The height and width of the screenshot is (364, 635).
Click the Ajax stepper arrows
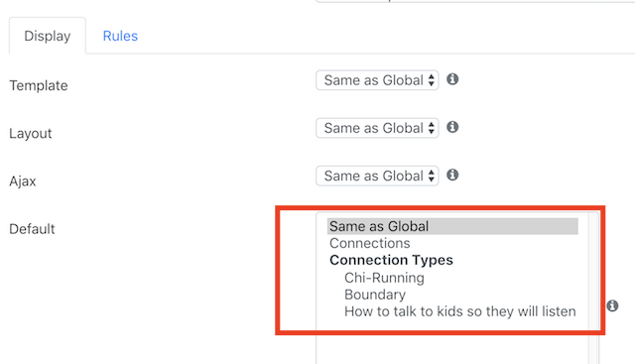click(x=432, y=176)
